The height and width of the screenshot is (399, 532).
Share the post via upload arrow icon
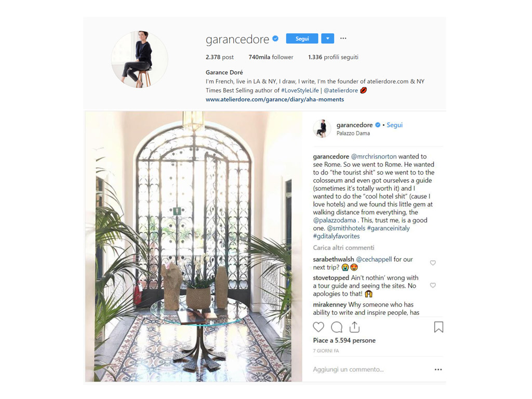(x=354, y=327)
